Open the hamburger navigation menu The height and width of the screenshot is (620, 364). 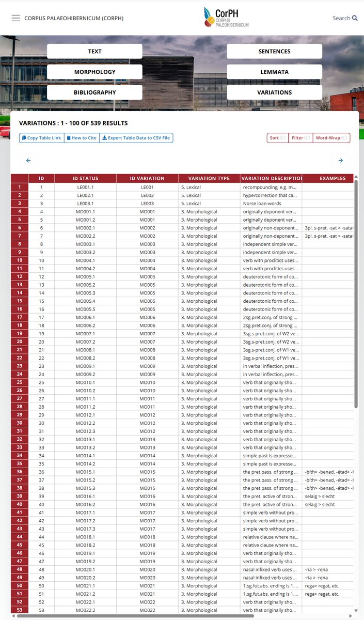tap(15, 18)
